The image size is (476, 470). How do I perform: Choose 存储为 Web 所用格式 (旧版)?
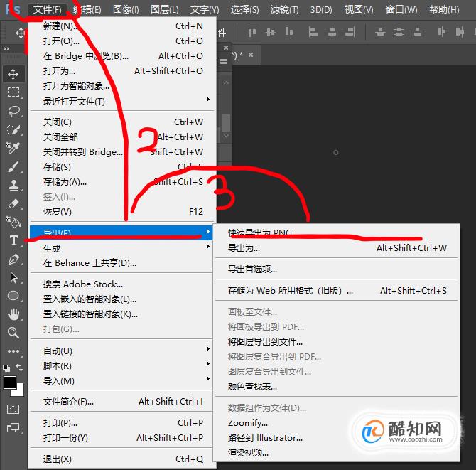(336, 290)
